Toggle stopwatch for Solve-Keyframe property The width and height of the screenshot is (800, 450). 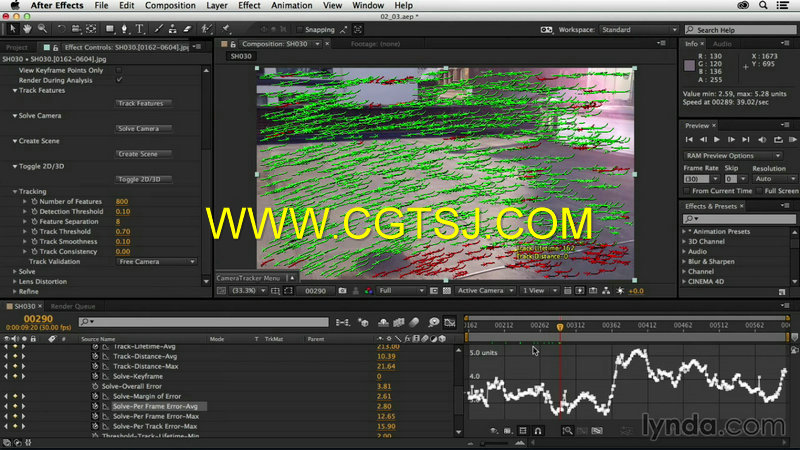[95, 376]
